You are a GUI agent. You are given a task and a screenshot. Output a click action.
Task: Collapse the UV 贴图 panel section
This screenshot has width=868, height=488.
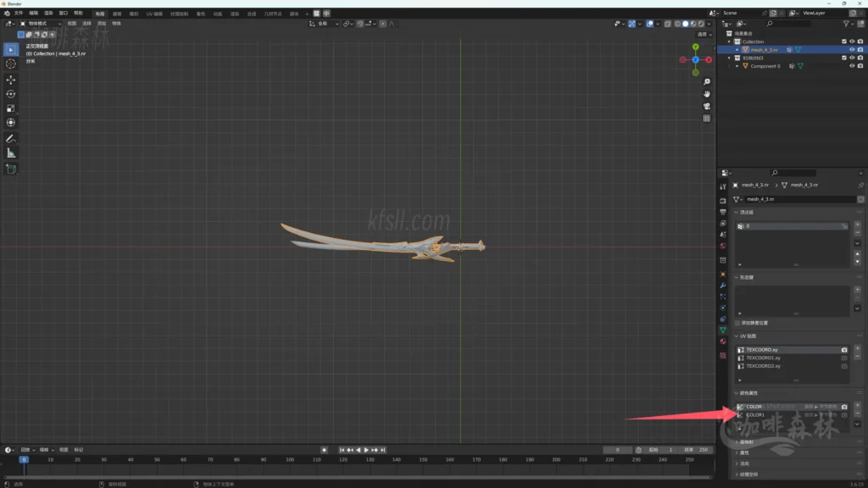pos(737,336)
